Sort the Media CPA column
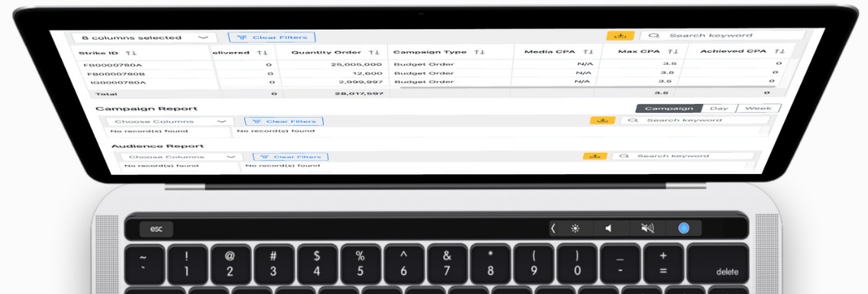 click(x=589, y=51)
